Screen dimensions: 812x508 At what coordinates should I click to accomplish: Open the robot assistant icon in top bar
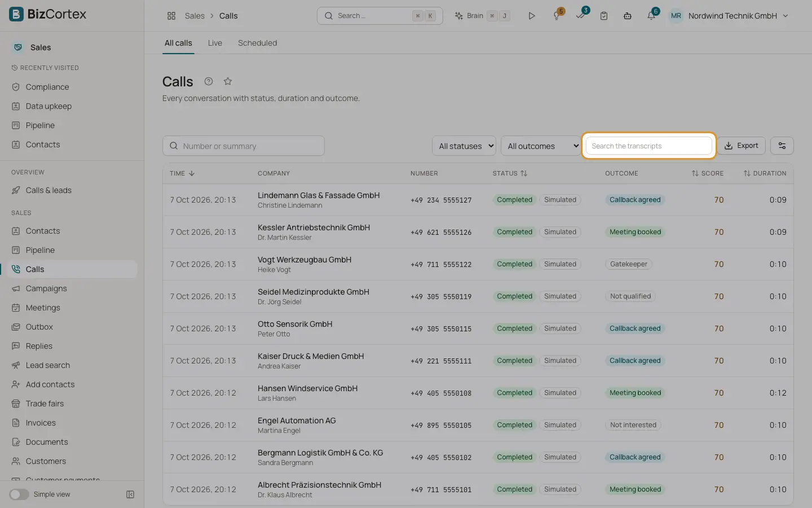(628, 16)
